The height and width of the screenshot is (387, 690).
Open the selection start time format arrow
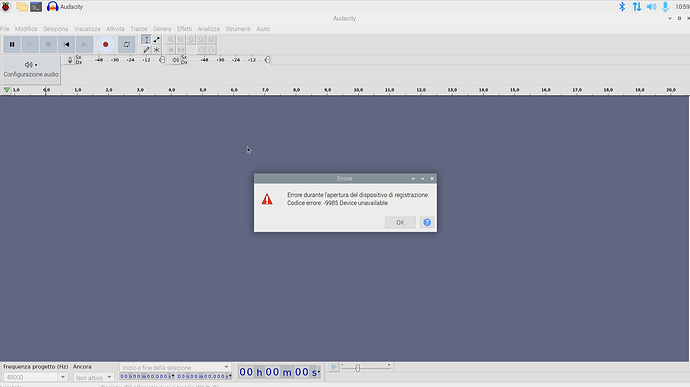tap(173, 376)
